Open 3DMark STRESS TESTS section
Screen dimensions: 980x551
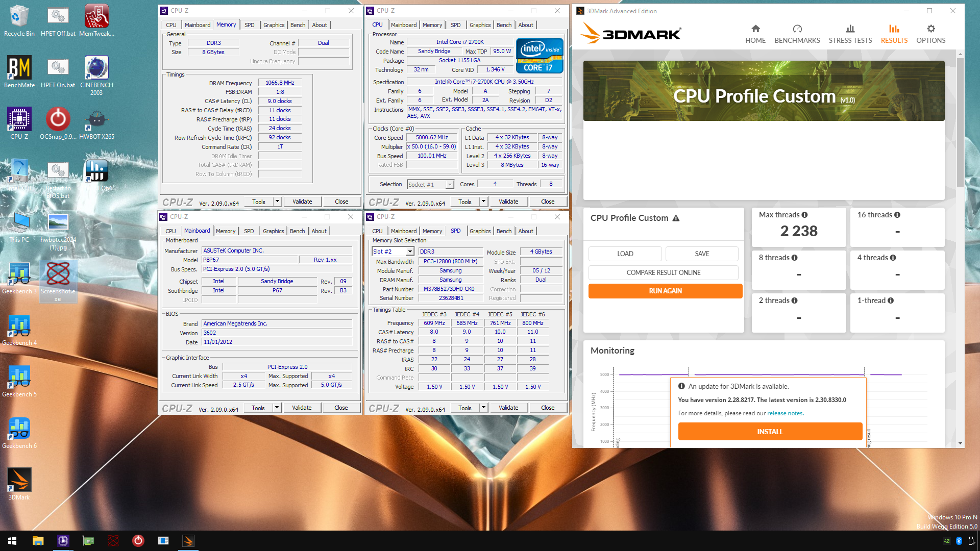[x=850, y=34]
